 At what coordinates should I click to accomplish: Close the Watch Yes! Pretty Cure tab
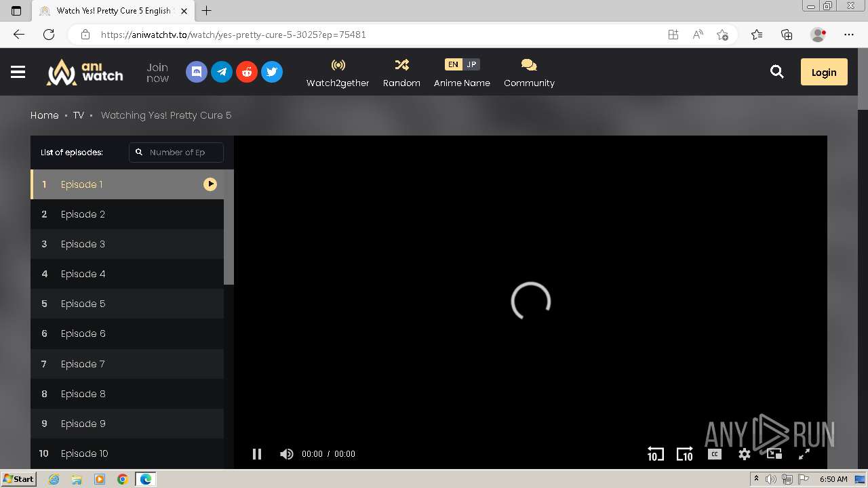(x=184, y=11)
